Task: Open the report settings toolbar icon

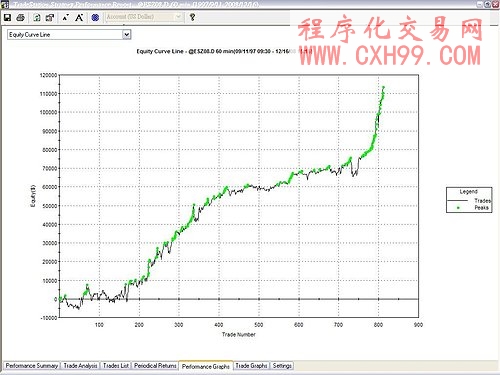Action: coord(50,17)
